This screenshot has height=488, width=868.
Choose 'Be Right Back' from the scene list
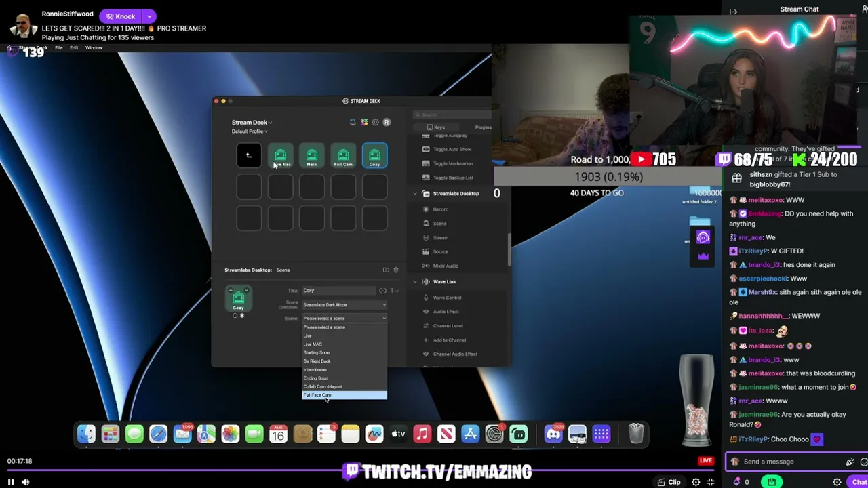(x=344, y=361)
